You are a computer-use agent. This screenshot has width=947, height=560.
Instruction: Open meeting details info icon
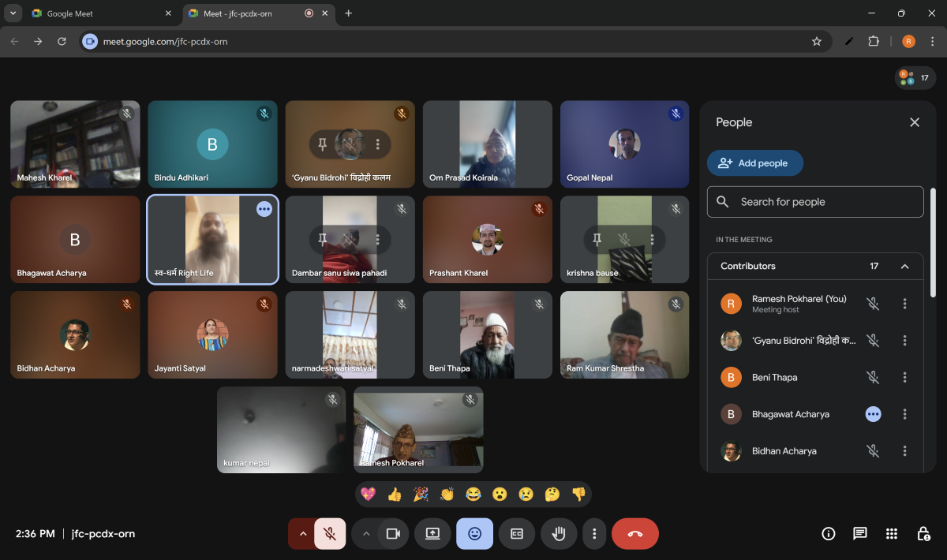(829, 534)
